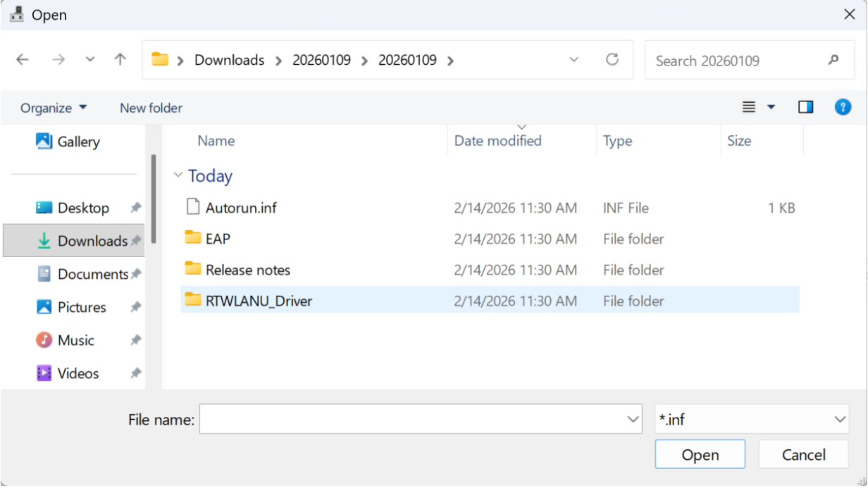The height and width of the screenshot is (488, 868).
Task: Open the address bar history dropdown
Action: 574,60
